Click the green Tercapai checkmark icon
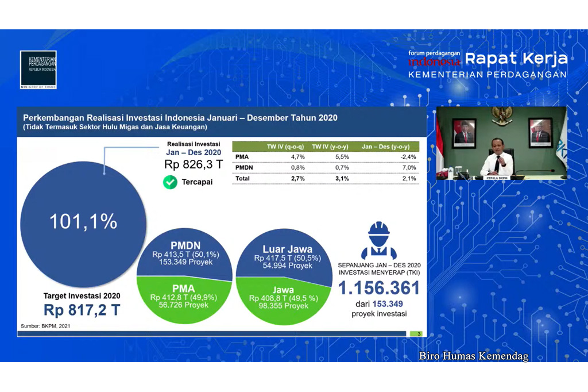 click(170, 182)
